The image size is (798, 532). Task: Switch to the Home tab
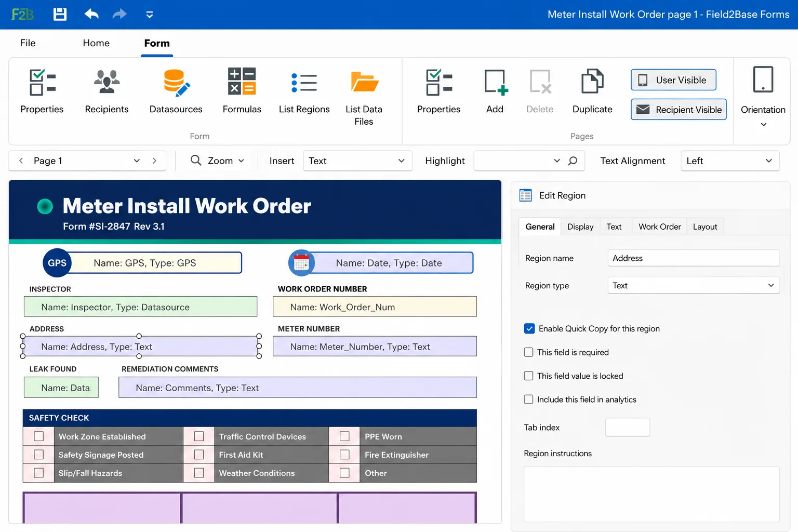click(96, 43)
